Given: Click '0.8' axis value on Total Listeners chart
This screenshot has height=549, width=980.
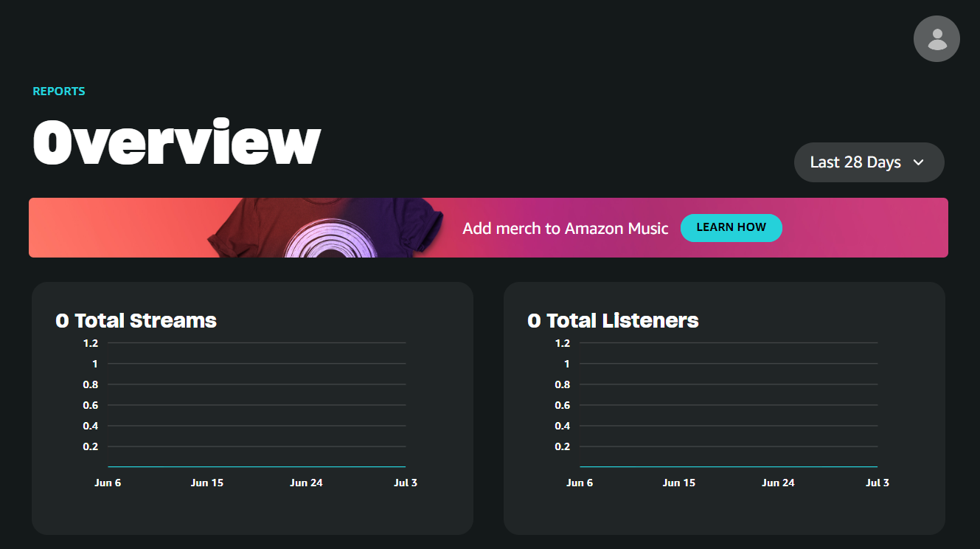Looking at the screenshot, I should pyautogui.click(x=563, y=384).
